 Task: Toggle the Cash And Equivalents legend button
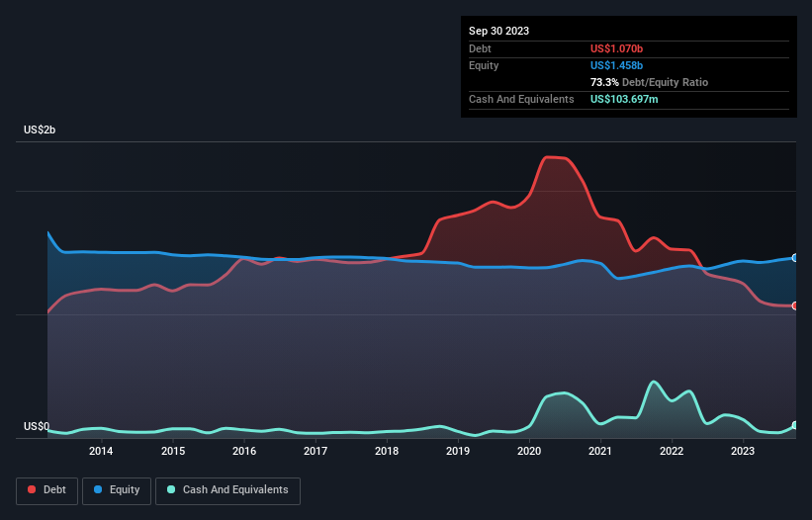[227, 490]
